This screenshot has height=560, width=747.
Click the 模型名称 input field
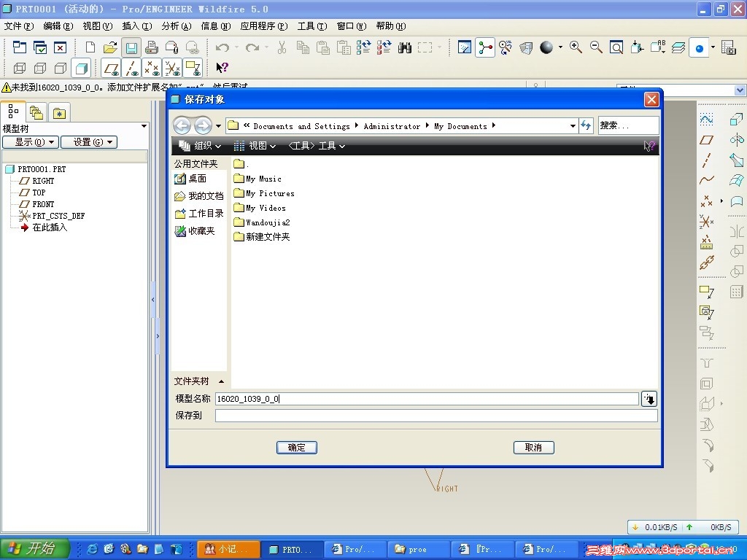click(427, 399)
